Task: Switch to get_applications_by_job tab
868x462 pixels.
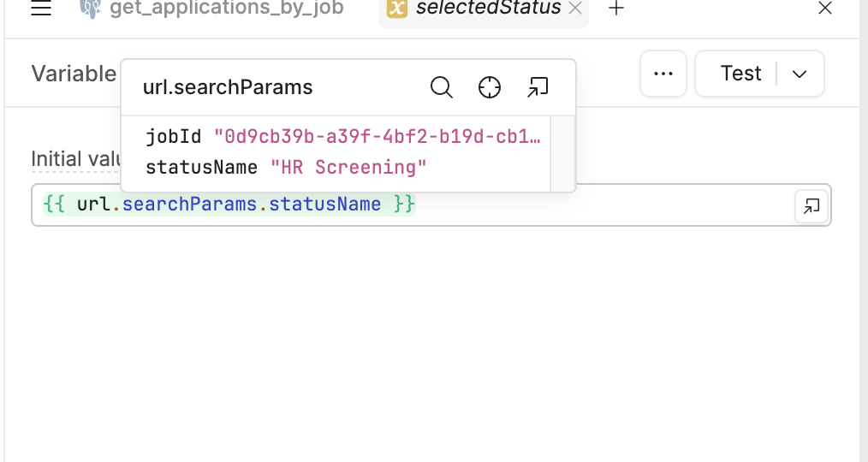Action: (x=226, y=9)
